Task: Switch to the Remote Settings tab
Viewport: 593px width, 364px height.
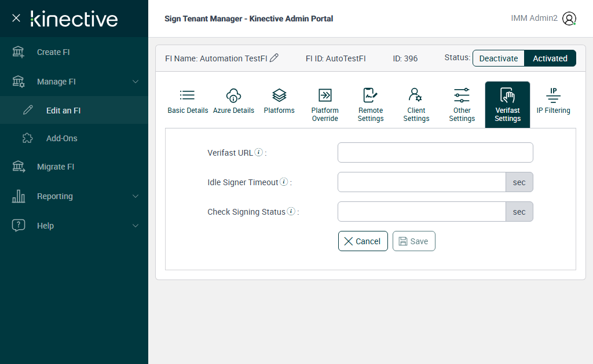Action: click(371, 105)
